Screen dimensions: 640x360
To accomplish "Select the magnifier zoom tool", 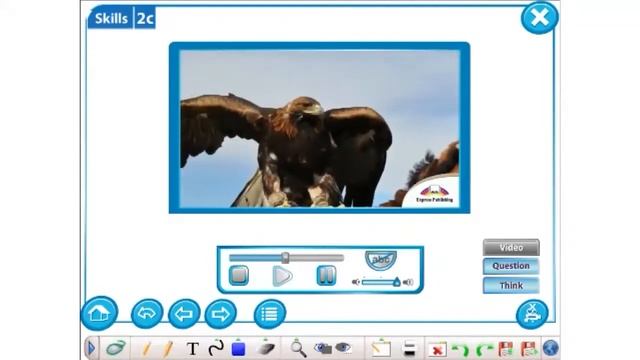I will tap(298, 349).
